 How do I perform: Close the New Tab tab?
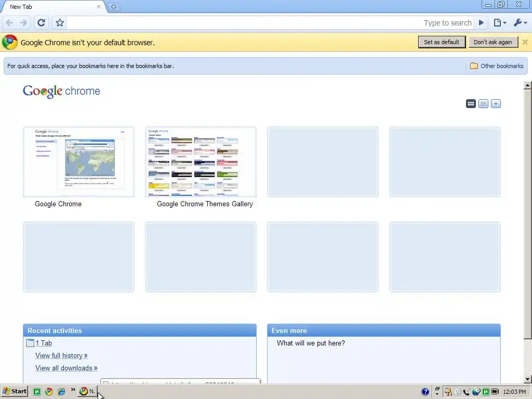pos(98,7)
